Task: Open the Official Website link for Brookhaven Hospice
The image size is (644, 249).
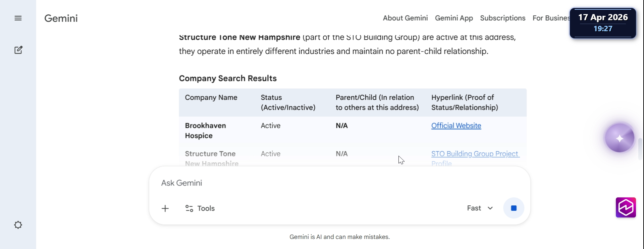Action: tap(456, 126)
